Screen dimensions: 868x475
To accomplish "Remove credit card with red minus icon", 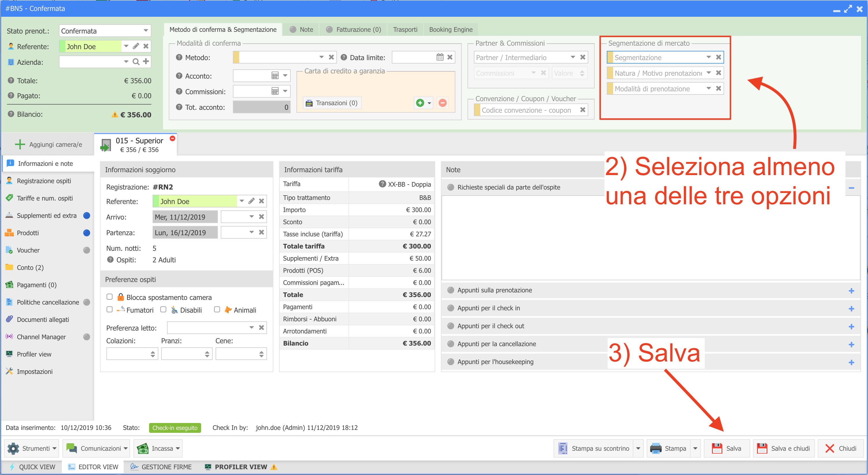I will click(x=442, y=103).
